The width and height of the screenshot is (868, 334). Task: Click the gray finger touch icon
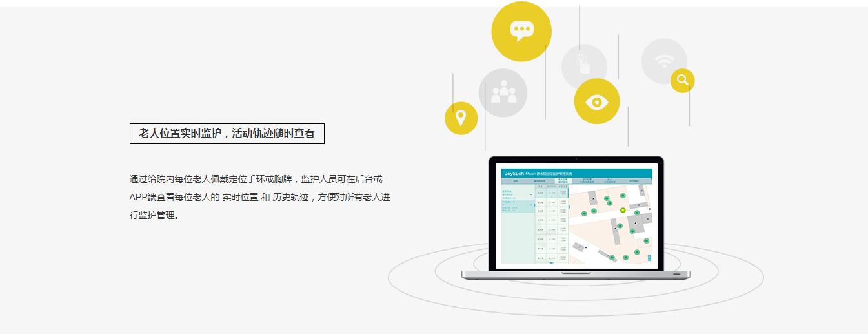pos(583,66)
